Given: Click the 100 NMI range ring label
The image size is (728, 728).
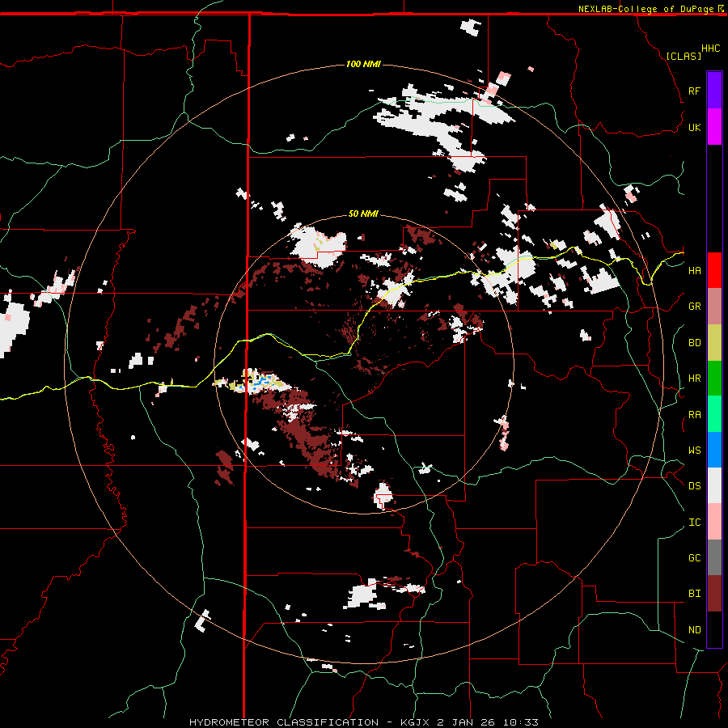Looking at the screenshot, I should [363, 64].
